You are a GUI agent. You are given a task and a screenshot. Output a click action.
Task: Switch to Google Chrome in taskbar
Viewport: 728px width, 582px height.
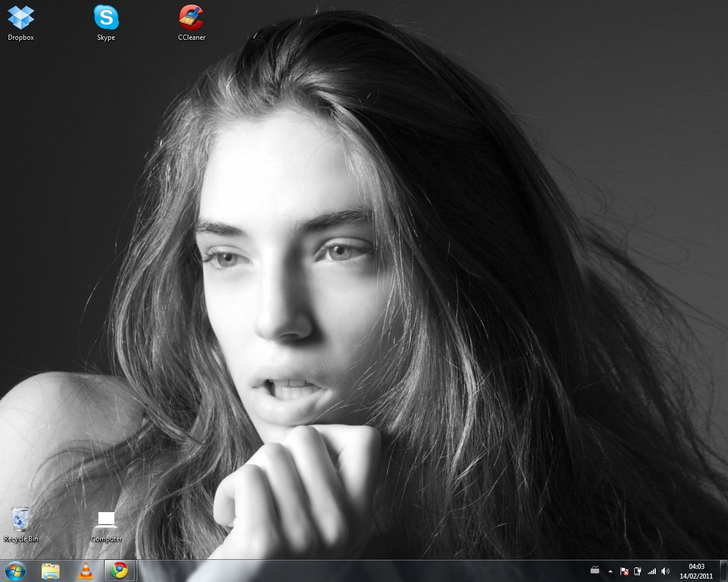point(119,571)
